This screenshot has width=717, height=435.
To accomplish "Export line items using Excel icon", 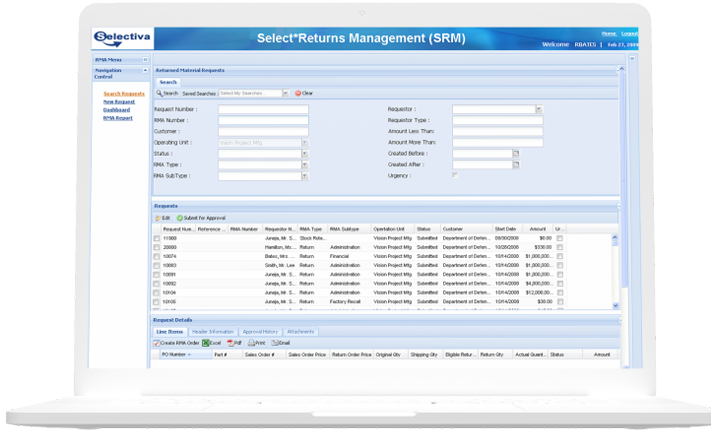I will (x=206, y=342).
